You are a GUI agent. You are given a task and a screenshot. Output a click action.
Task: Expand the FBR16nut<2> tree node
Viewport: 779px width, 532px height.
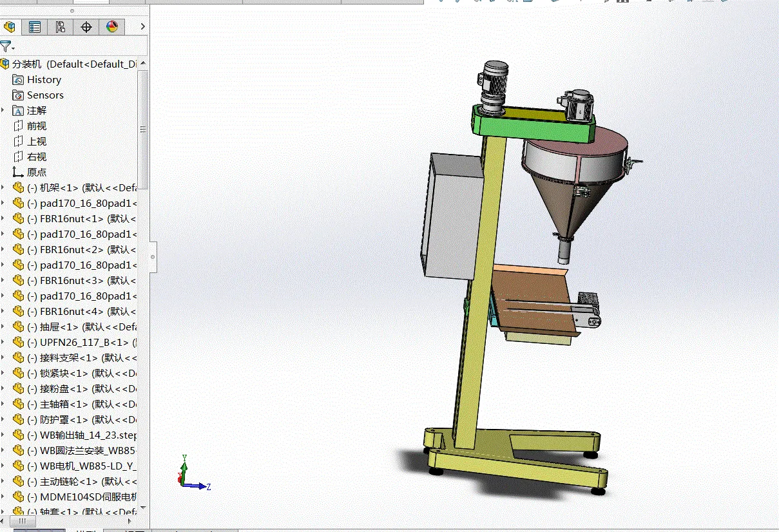click(x=3, y=250)
